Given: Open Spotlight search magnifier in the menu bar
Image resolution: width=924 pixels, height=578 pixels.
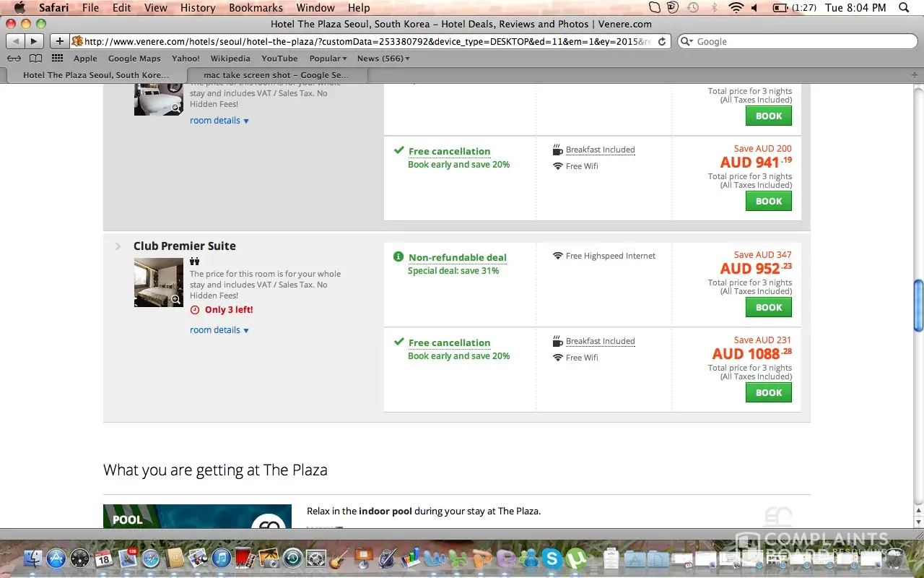Looking at the screenshot, I should 904,8.
